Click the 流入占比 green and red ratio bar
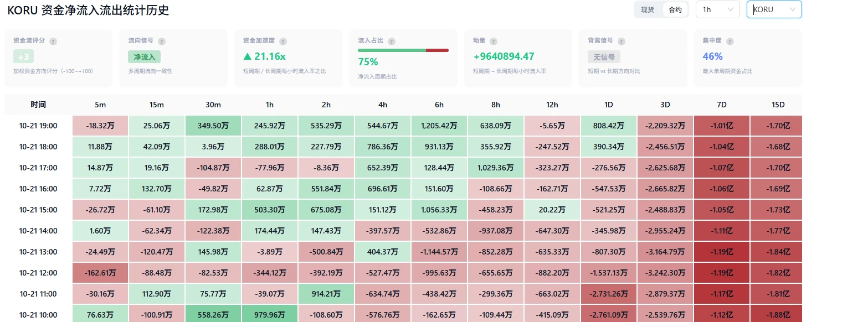Image resolution: width=868 pixels, height=322 pixels. point(403,50)
